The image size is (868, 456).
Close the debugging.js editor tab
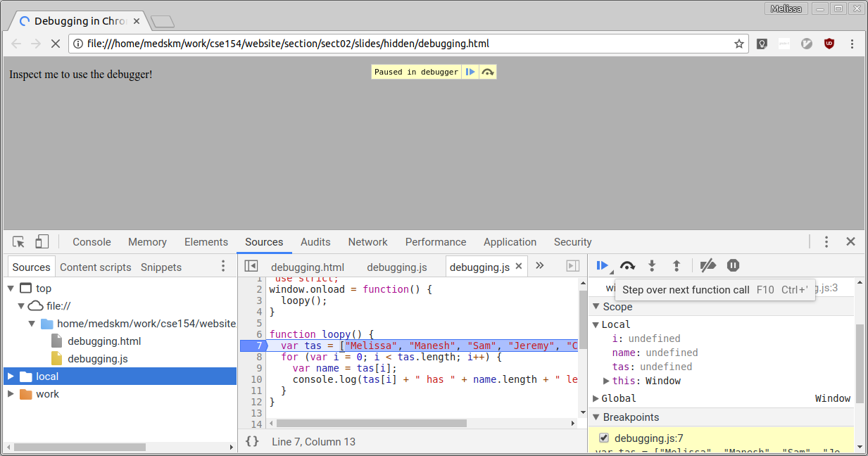(x=517, y=267)
